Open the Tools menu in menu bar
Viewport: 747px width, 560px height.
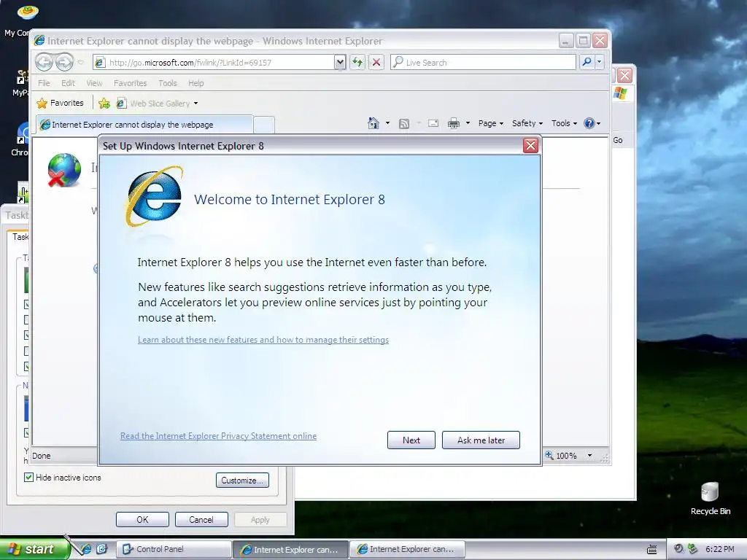tap(168, 83)
